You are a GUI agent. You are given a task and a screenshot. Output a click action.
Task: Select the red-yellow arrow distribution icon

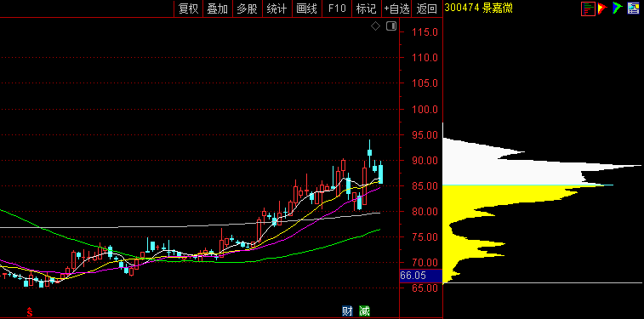click(x=602, y=9)
